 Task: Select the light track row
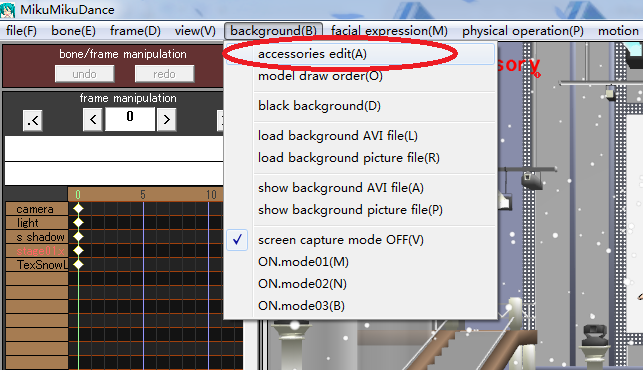pos(36,223)
